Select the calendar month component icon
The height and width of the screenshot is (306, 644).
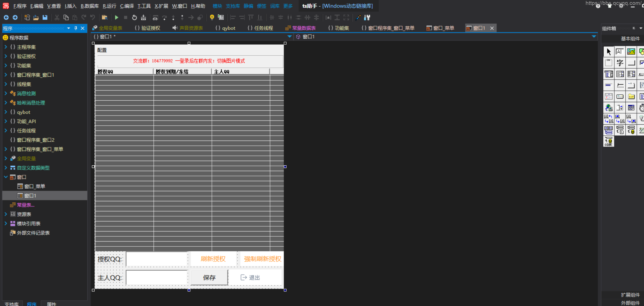(609, 96)
